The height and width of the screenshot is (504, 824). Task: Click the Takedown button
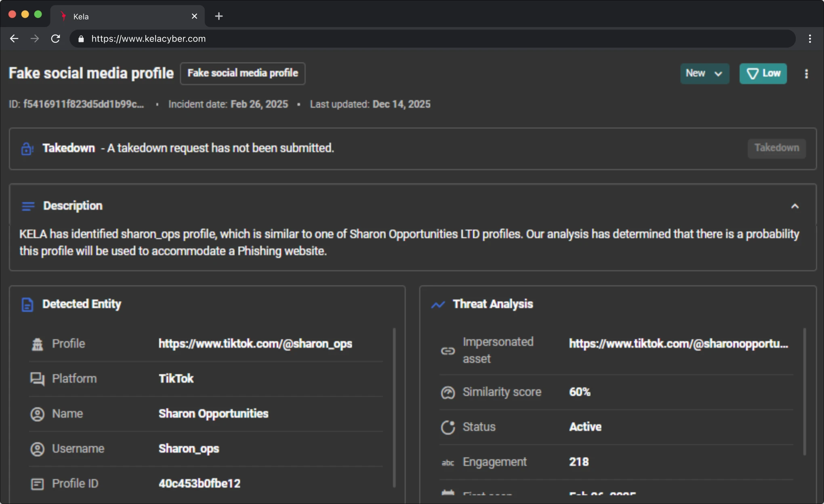click(776, 148)
